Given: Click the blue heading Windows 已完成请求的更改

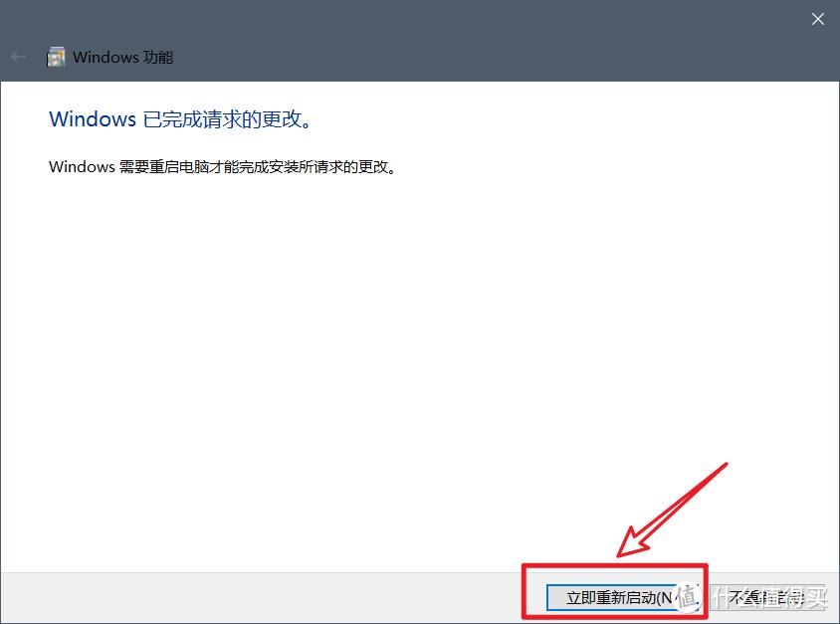Looking at the screenshot, I should [x=179, y=119].
